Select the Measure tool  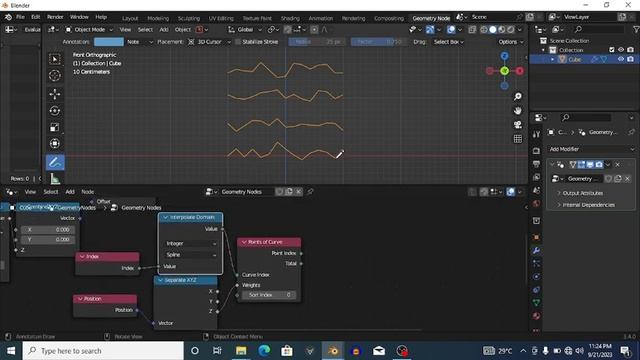pos(55,178)
